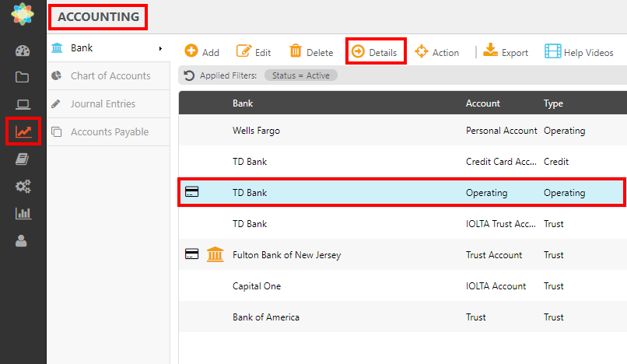This screenshot has width=627, height=364.
Task: Click the book icon in left sidebar
Action: [22, 159]
